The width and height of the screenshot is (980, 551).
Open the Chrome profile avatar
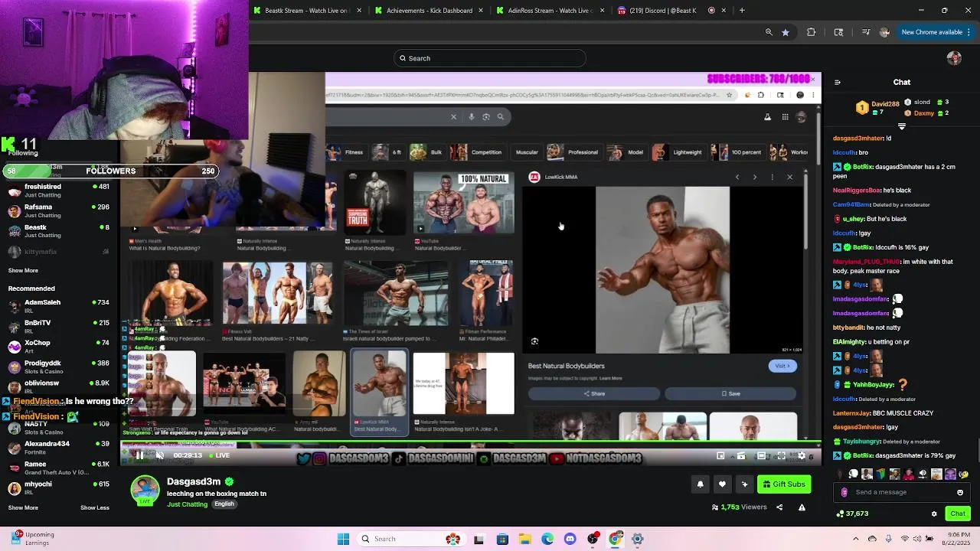click(885, 32)
